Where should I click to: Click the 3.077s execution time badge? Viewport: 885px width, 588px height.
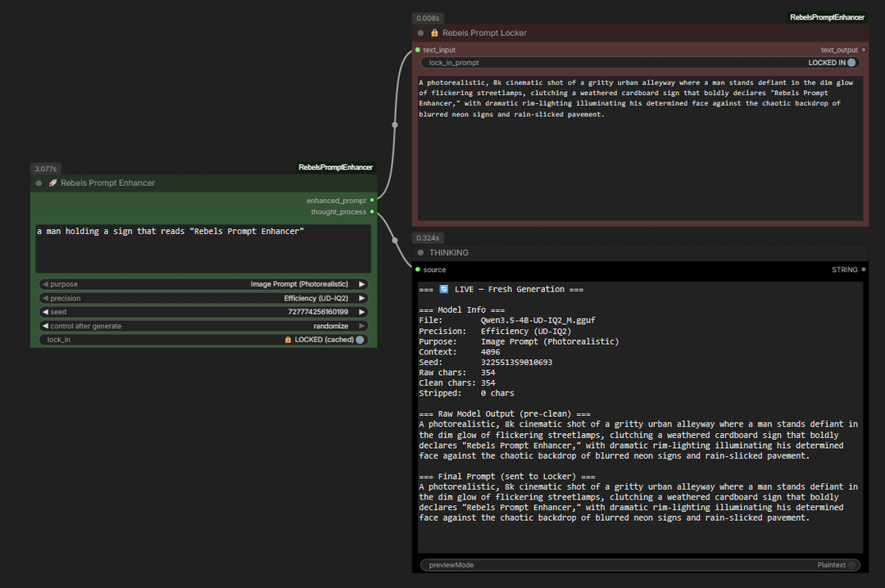[x=46, y=169]
